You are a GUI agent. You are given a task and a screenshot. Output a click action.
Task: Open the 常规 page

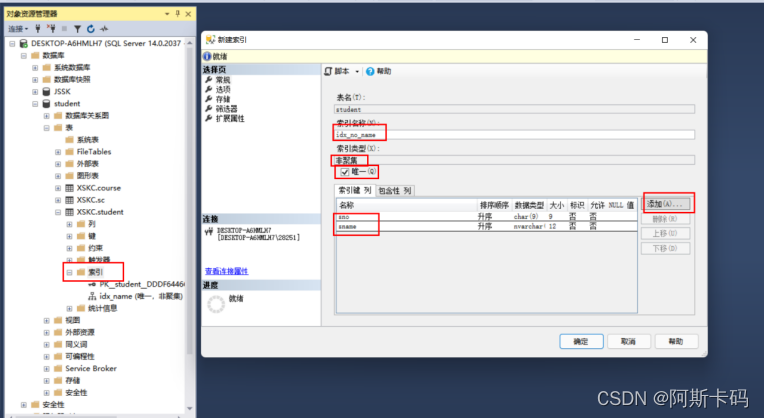[x=223, y=80]
